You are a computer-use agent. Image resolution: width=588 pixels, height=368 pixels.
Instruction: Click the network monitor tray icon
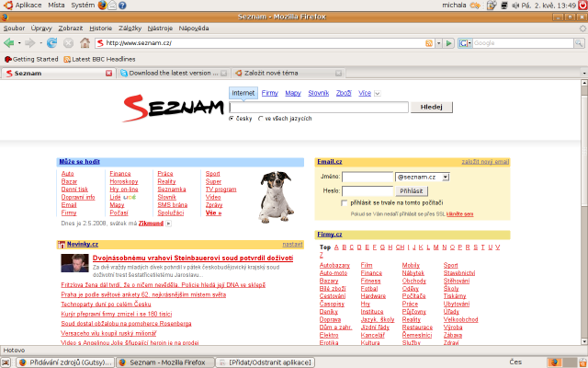(x=504, y=6)
